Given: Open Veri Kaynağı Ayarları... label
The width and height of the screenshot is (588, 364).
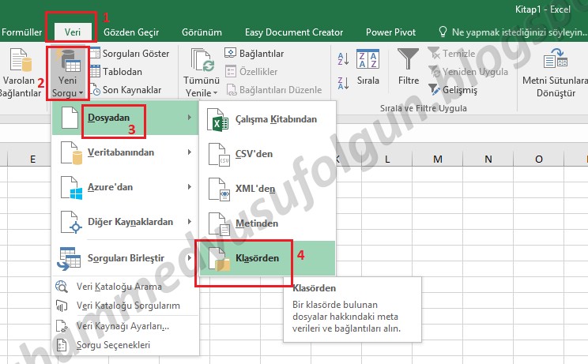Looking at the screenshot, I should click(122, 326).
